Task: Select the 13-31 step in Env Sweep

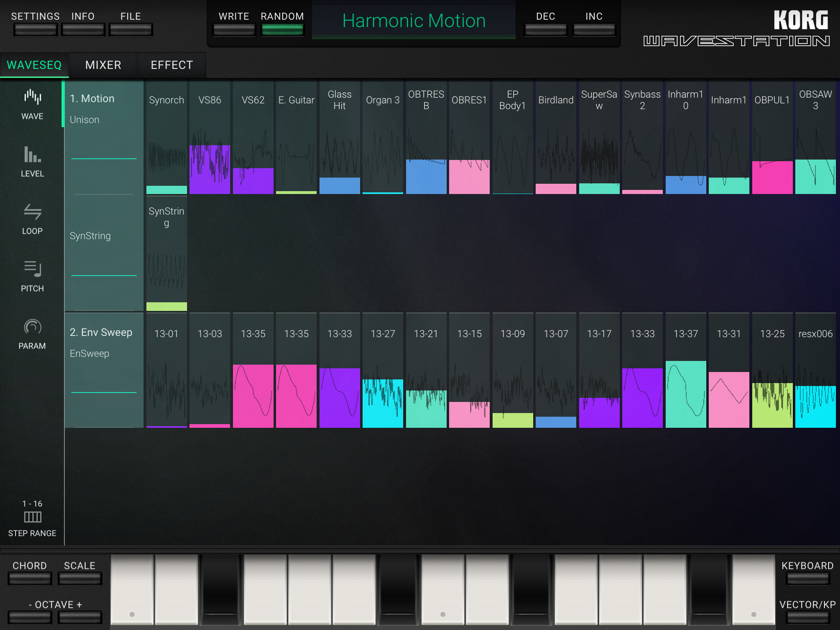Action: tap(729, 370)
